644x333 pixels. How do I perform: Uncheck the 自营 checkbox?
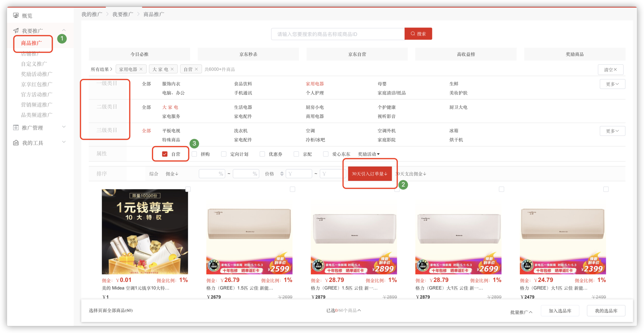coord(165,154)
